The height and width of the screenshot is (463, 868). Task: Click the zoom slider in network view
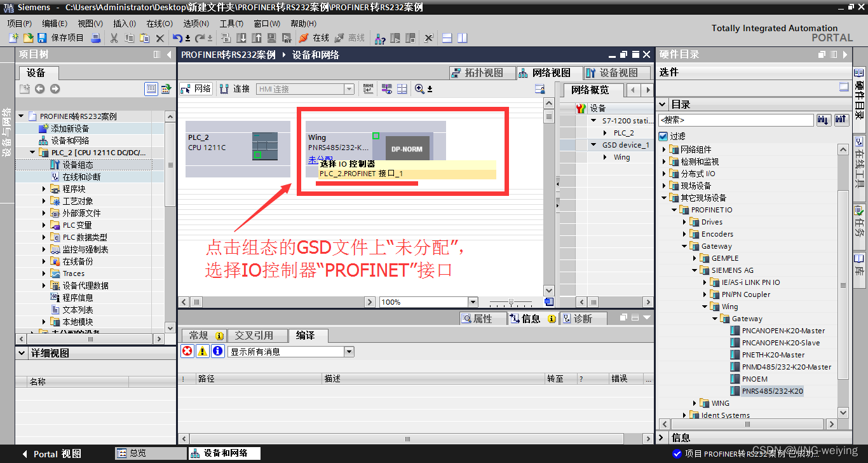point(511,301)
